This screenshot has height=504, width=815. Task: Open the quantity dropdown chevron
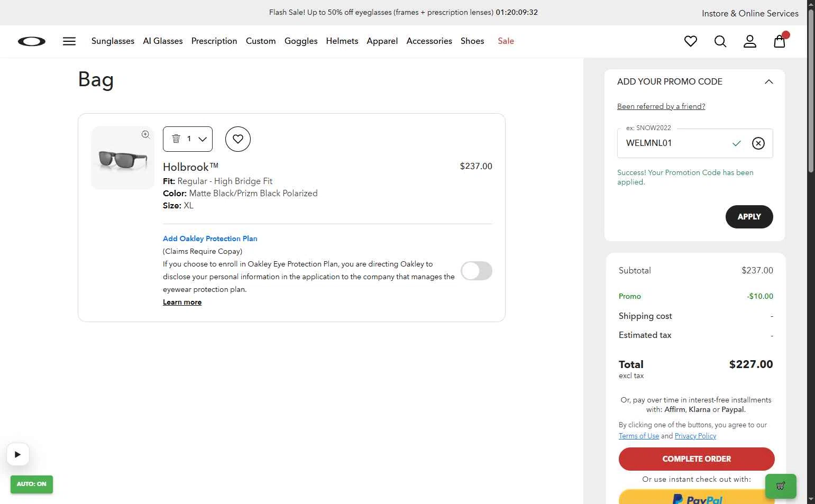pyautogui.click(x=203, y=139)
